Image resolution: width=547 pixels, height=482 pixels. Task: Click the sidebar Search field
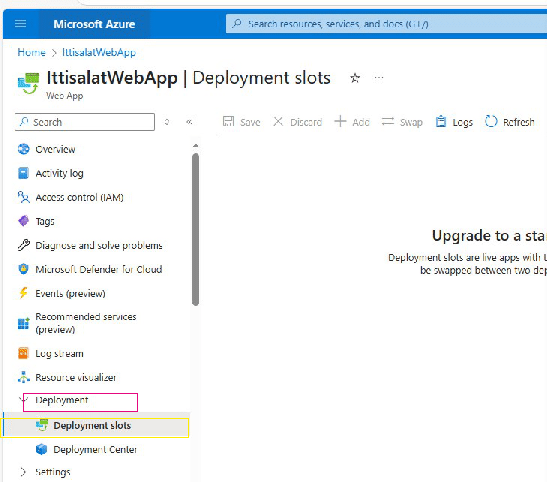[x=85, y=122]
